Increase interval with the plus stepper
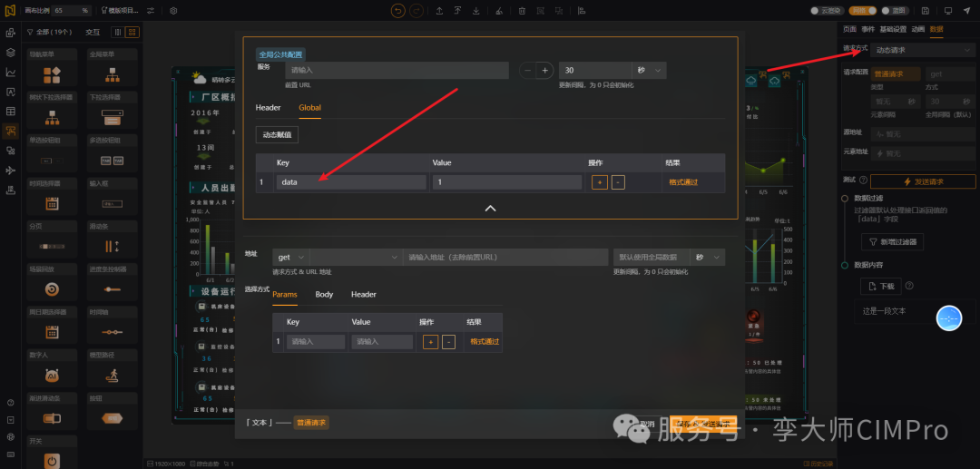The height and width of the screenshot is (469, 980). (544, 71)
